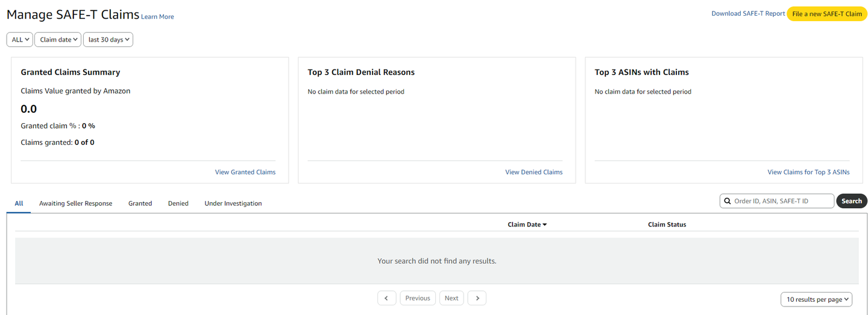This screenshot has height=315, width=868.
Task: Select the All claims tab
Action: pyautogui.click(x=19, y=203)
